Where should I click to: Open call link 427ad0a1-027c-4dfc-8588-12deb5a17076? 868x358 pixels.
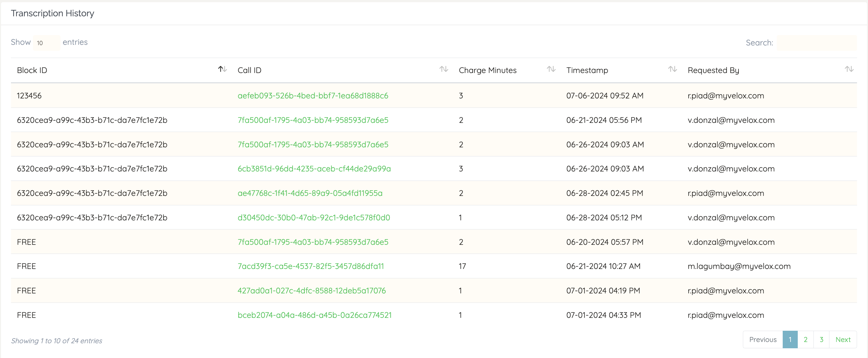(x=311, y=291)
